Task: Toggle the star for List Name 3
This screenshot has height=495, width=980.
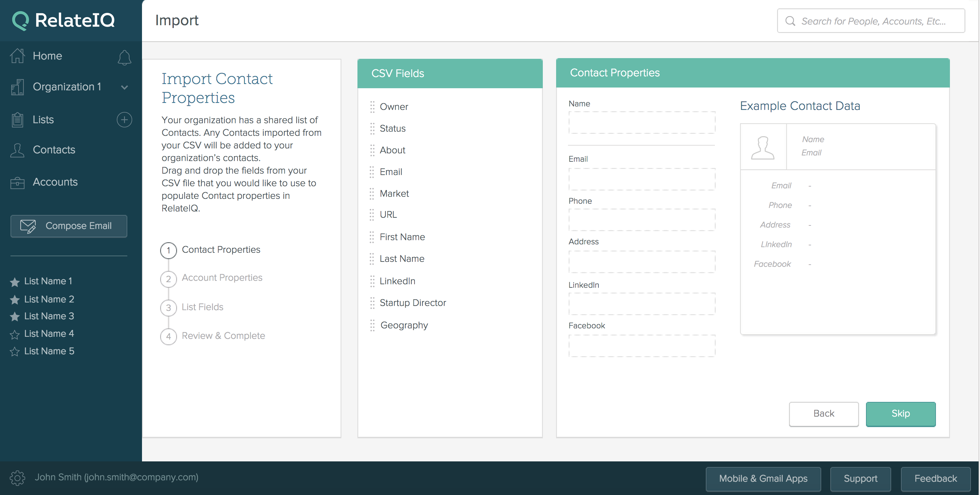Action: pos(15,316)
